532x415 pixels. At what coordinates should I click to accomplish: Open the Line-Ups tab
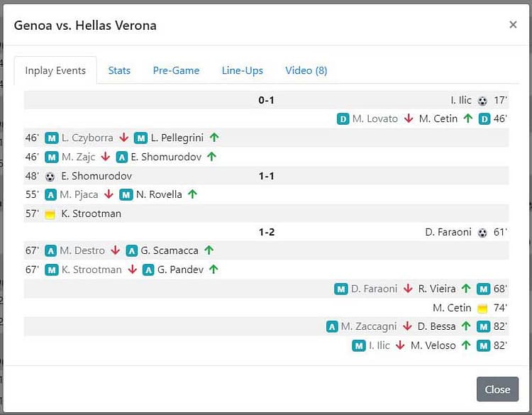pos(243,70)
